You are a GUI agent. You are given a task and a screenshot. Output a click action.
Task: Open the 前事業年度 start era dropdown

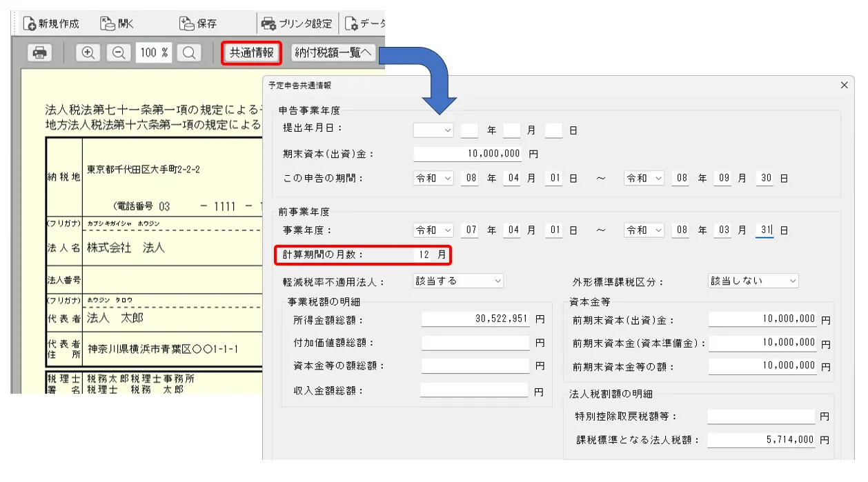tap(433, 230)
